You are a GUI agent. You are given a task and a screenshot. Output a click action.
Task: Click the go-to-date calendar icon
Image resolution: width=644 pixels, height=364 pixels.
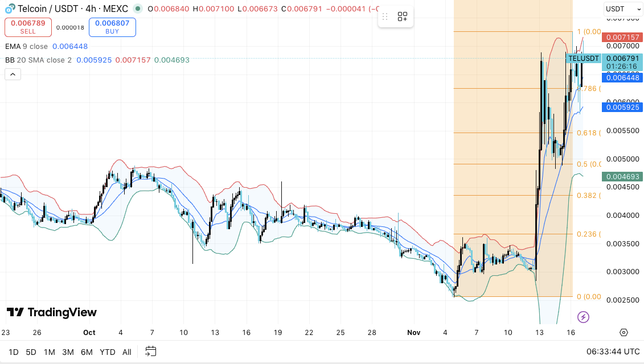click(x=150, y=352)
